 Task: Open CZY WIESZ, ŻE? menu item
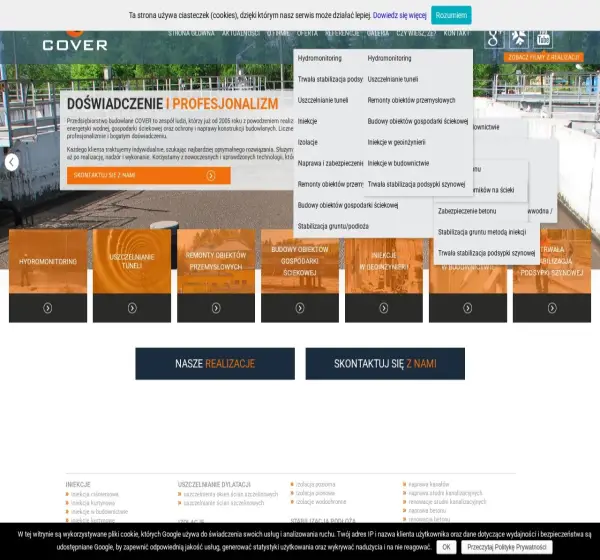click(416, 34)
